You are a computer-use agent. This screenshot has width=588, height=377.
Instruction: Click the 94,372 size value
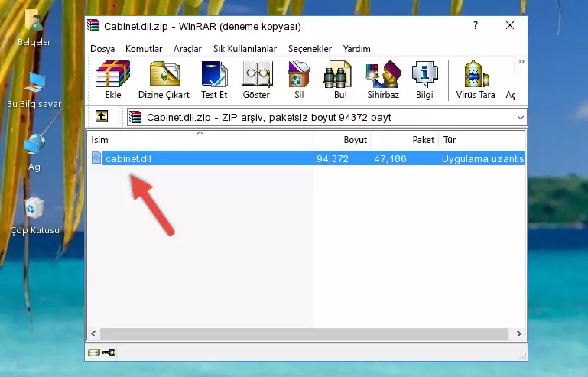[x=333, y=159]
